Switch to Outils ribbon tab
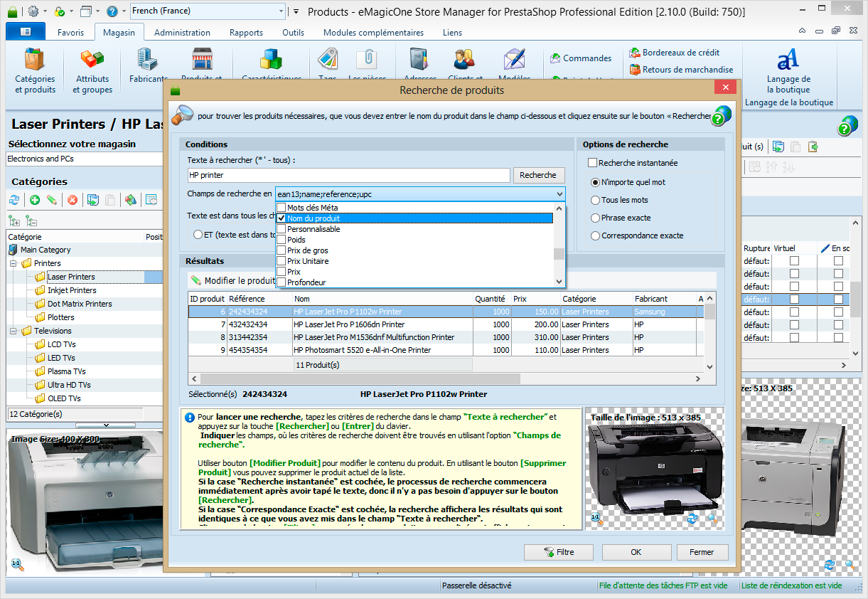The image size is (868, 599). (x=293, y=32)
